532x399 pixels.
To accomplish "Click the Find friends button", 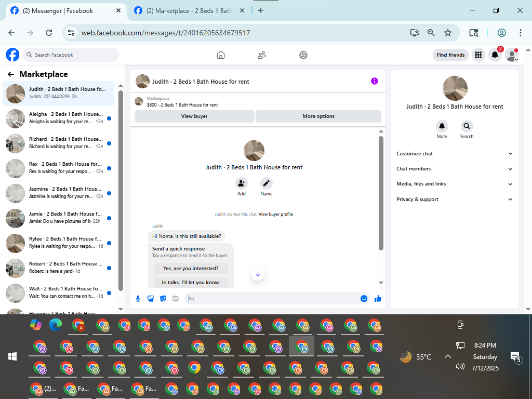I will tap(450, 55).
